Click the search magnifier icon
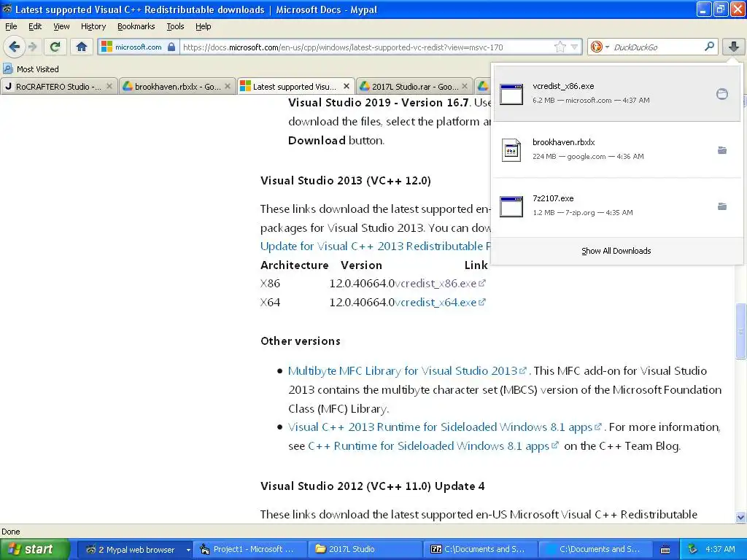Image resolution: width=747 pixels, height=560 pixels. coord(709,46)
